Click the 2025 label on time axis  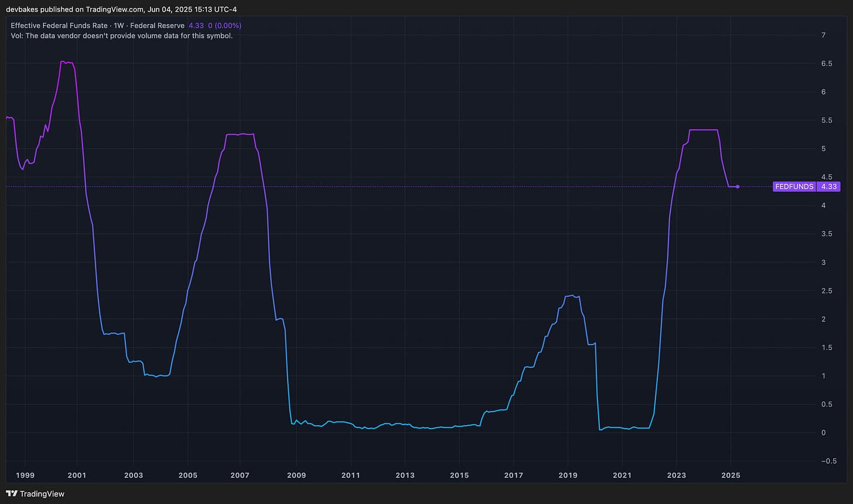click(731, 475)
